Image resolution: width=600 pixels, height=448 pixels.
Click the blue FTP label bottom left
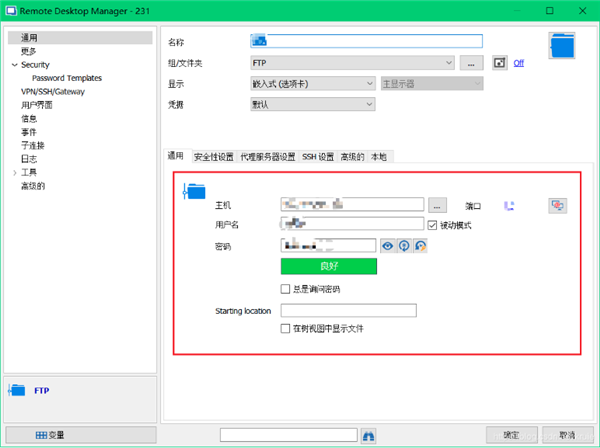[x=42, y=391]
